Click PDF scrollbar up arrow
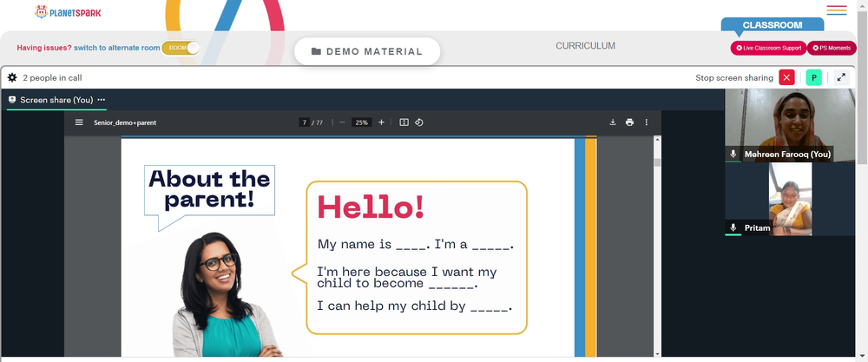 pos(658,140)
